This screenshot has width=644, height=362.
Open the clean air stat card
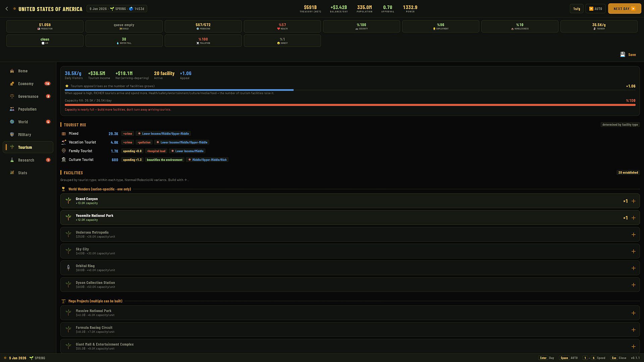pyautogui.click(x=45, y=41)
